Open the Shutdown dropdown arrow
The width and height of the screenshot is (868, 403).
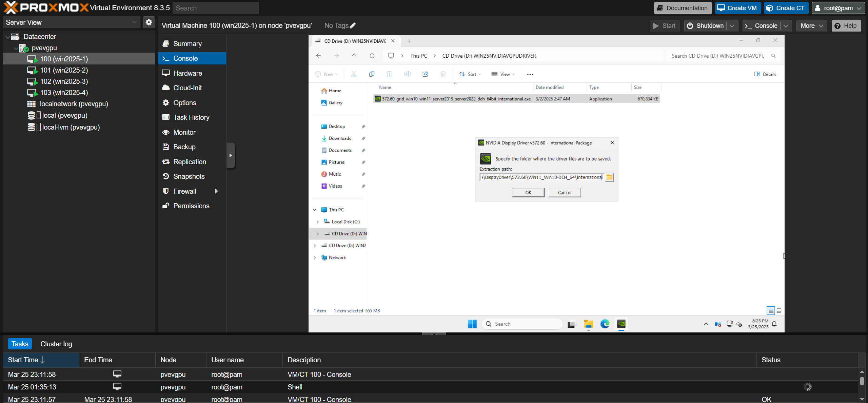732,26
